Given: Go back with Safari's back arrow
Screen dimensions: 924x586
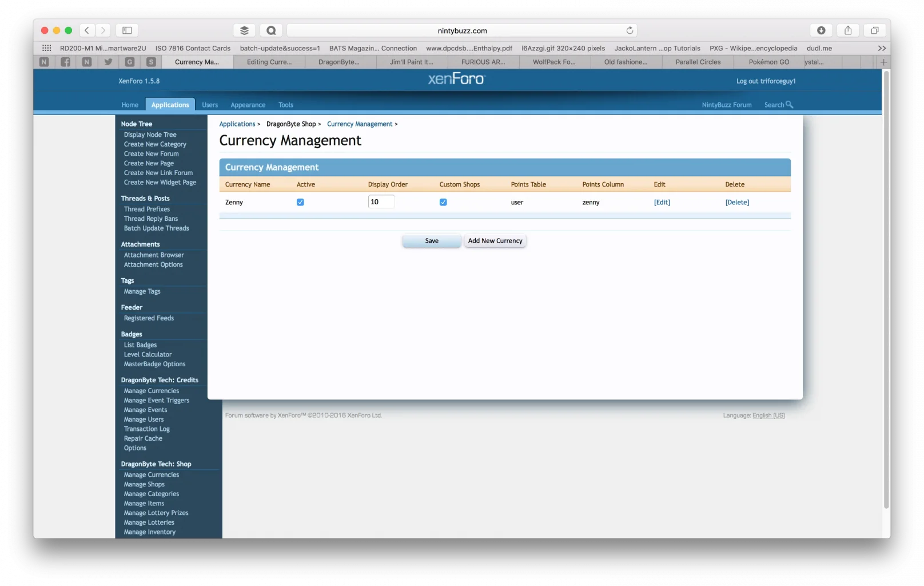Looking at the screenshot, I should tap(87, 30).
